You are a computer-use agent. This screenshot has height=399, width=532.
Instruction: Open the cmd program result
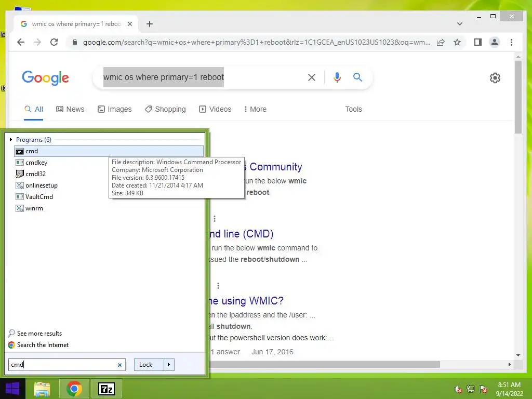(109, 151)
